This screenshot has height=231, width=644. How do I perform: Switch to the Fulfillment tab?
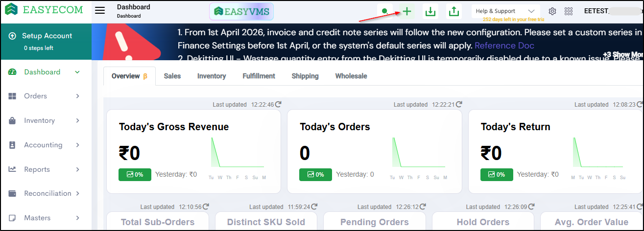[x=259, y=76]
